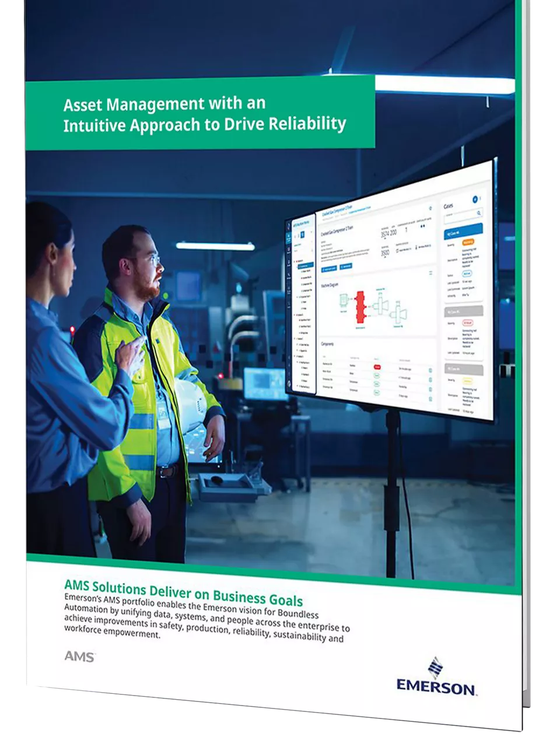Open notifications via the round icon above Cases
Screen dimensions: 560x747
tap(475, 200)
